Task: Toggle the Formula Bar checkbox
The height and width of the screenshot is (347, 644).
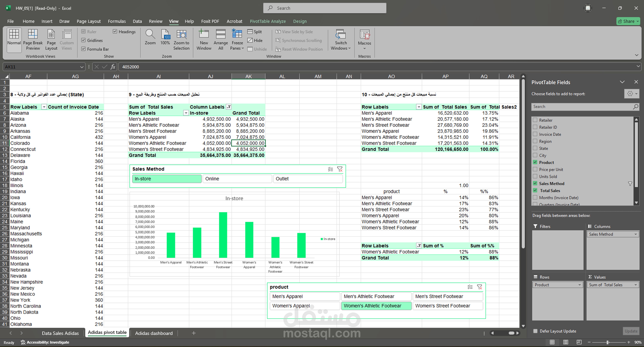Action: 83,49
